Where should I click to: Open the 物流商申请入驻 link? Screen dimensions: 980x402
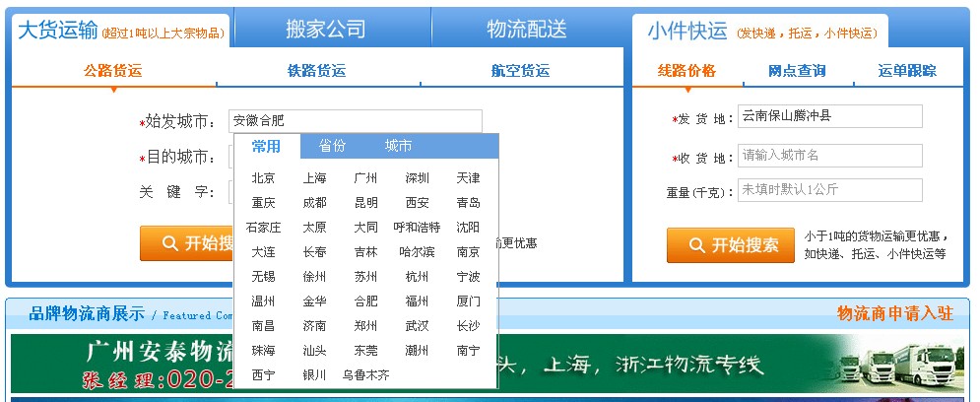click(x=894, y=313)
